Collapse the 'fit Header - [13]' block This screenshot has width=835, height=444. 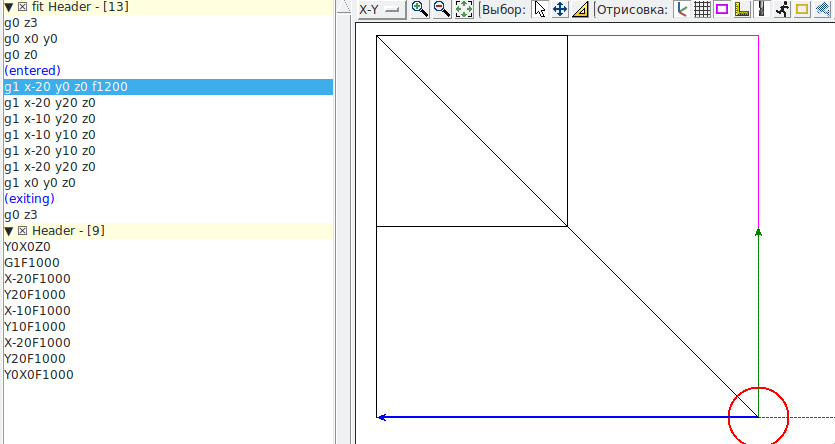coord(9,7)
